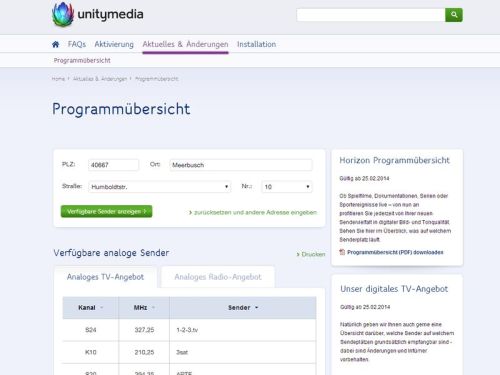Click the Ort field containing Meerbusch
Screen dimensions: 500x375
click(x=241, y=165)
